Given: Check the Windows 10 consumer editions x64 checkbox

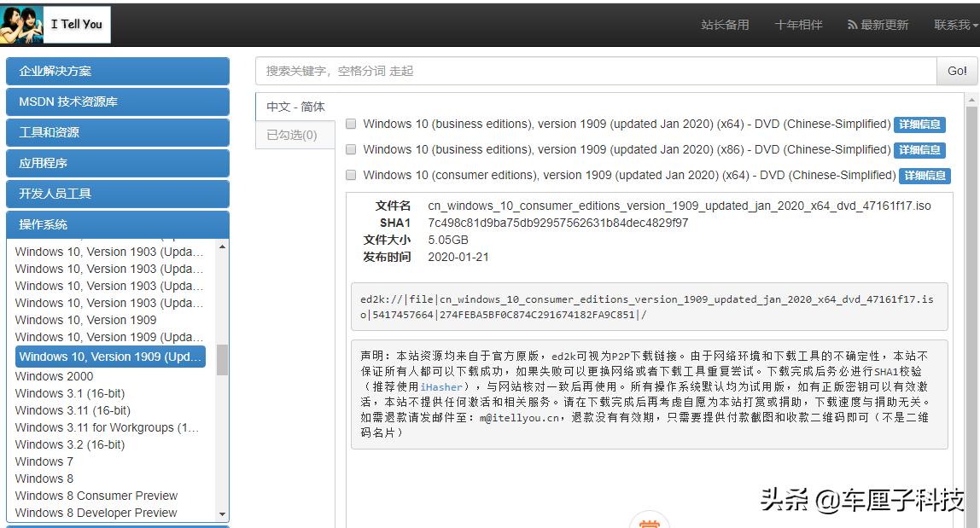Looking at the screenshot, I should click(x=350, y=176).
